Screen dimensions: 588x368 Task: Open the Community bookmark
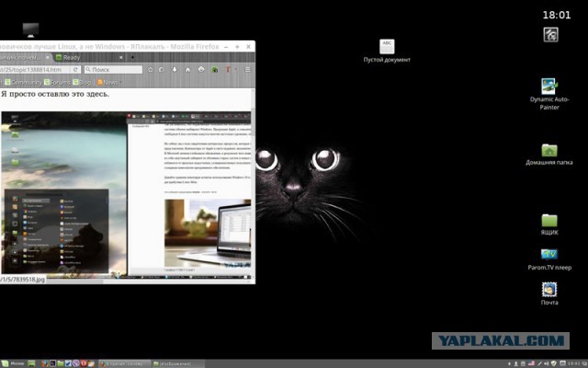(x=23, y=82)
